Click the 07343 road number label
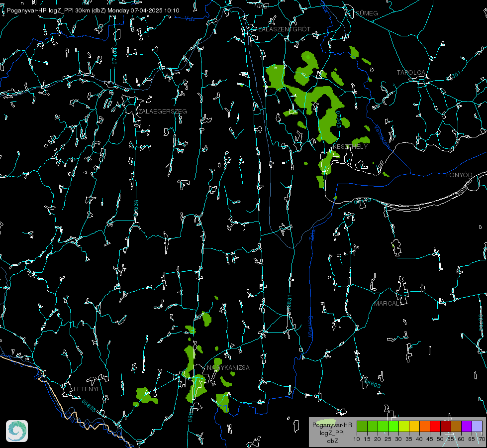487x448 pixels. [338, 119]
